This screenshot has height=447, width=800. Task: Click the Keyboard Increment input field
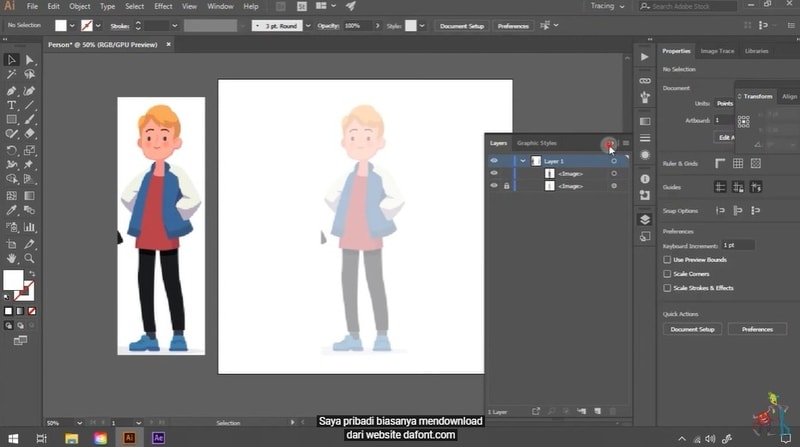[740, 245]
